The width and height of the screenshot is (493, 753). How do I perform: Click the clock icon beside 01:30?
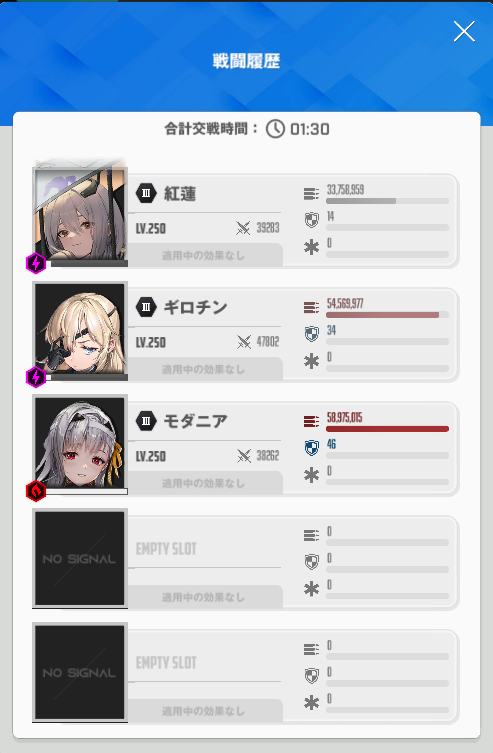click(x=276, y=129)
